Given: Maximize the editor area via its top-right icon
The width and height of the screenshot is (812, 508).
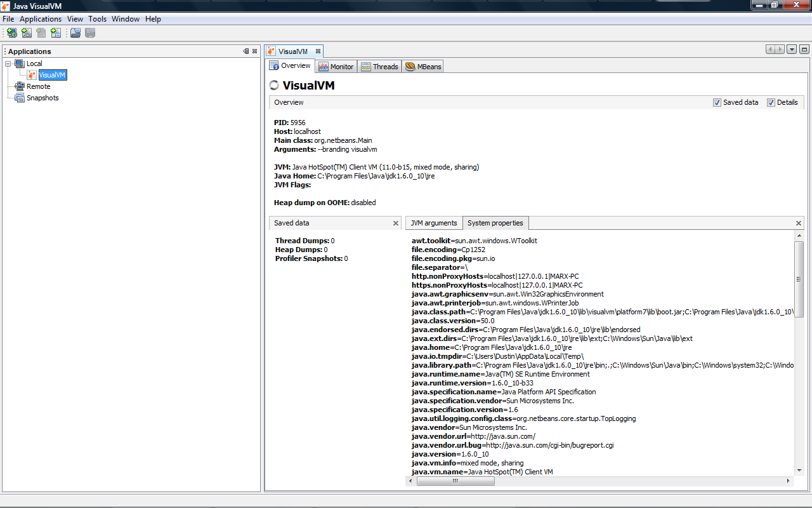Looking at the screenshot, I should [804, 48].
